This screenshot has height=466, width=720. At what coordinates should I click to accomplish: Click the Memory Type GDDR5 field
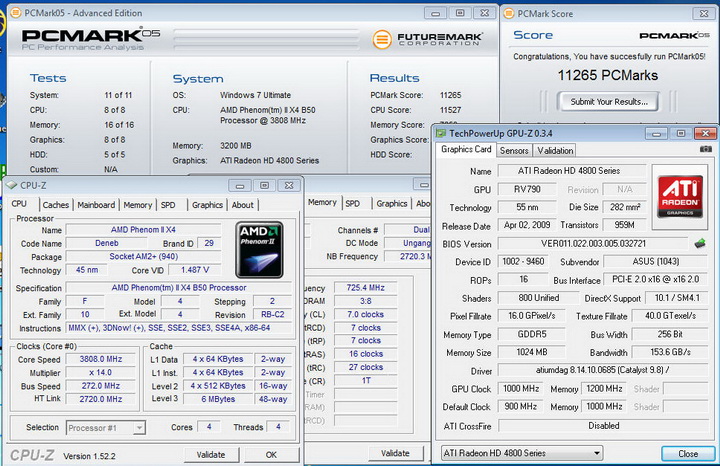tap(532, 334)
